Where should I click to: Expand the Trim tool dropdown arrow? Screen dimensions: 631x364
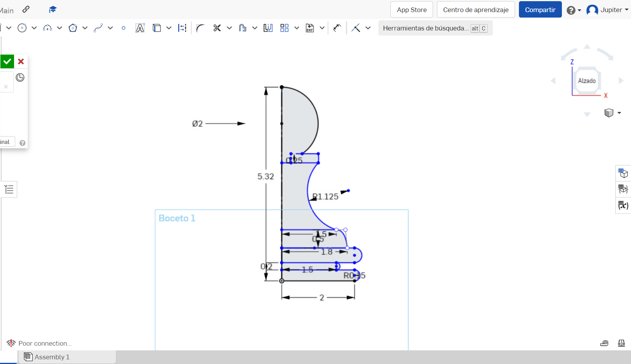230,28
